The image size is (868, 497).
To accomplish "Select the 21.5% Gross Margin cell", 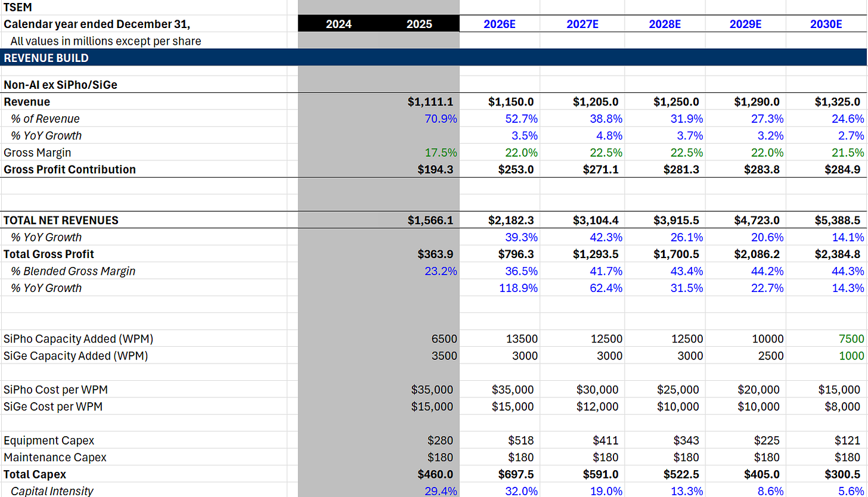I will tap(848, 153).
